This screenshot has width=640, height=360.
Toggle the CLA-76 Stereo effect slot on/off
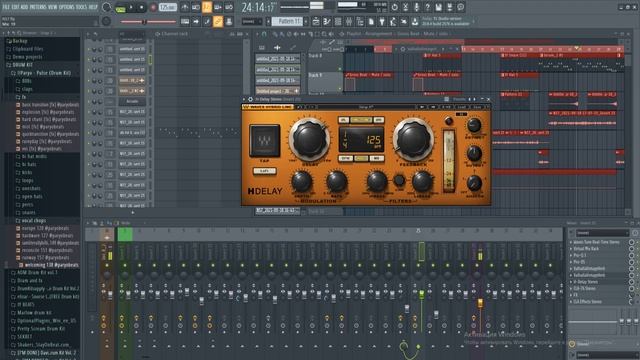[x=631, y=288]
